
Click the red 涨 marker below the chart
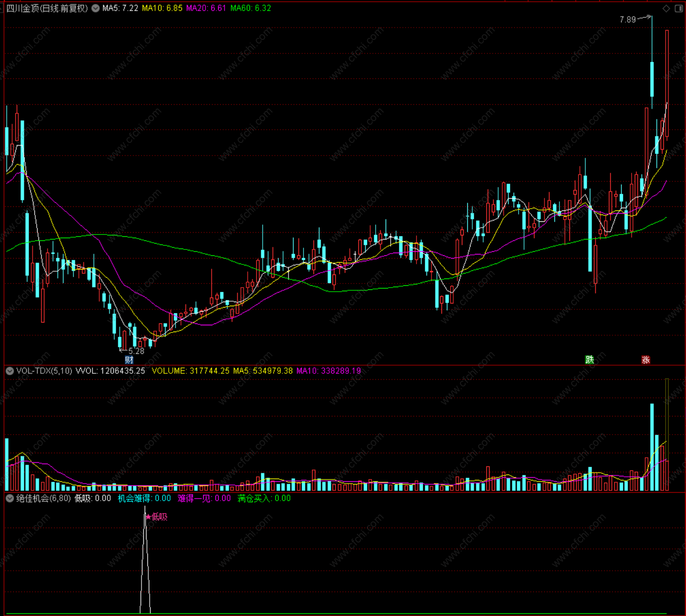(646, 360)
